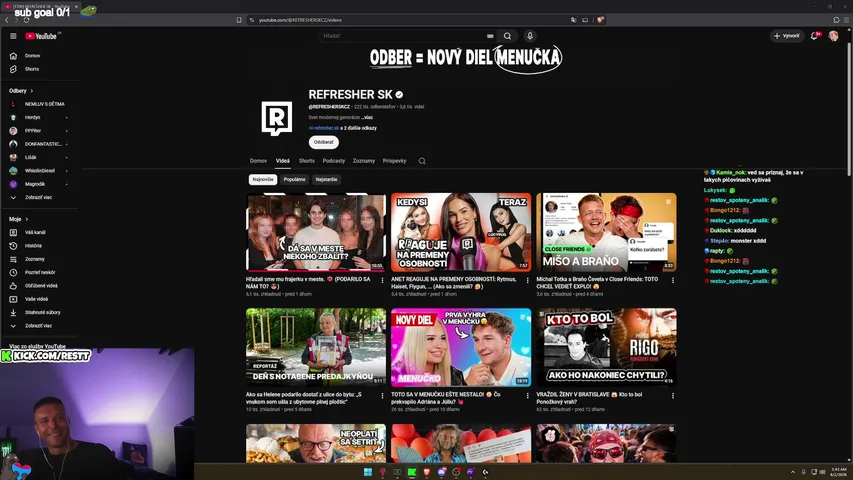Image resolution: width=853 pixels, height=480 pixels.
Task: Open WhistinDiesel subscription channel
Action: [x=38, y=171]
